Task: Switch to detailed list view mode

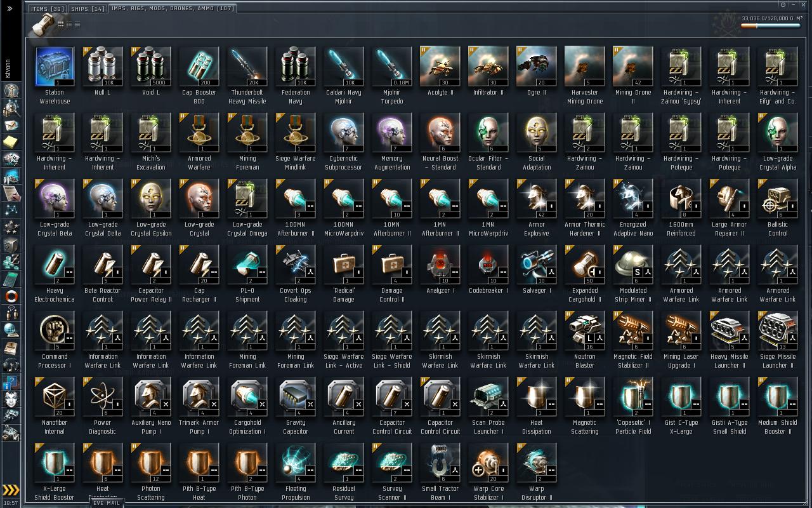Action: (x=69, y=24)
